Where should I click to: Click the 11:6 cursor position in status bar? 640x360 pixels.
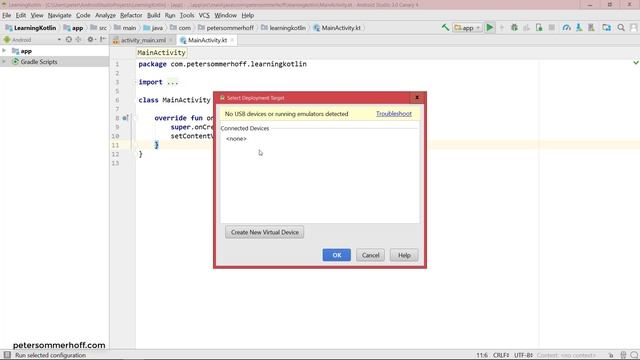click(482, 355)
